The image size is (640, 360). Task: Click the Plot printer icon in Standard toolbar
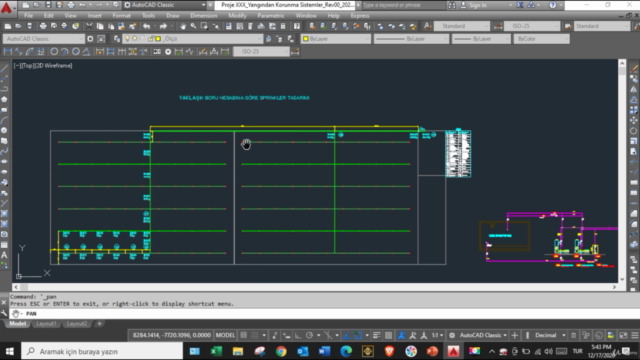(x=43, y=26)
